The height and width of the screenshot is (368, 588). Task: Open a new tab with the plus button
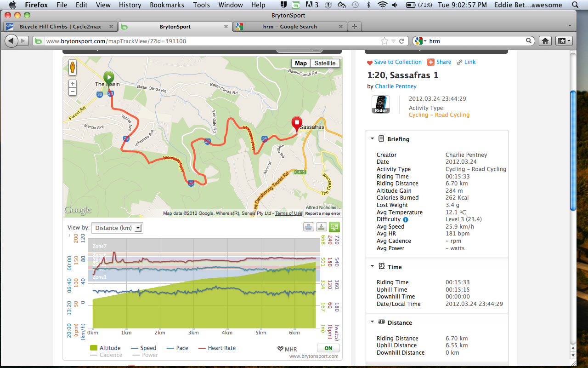click(354, 27)
